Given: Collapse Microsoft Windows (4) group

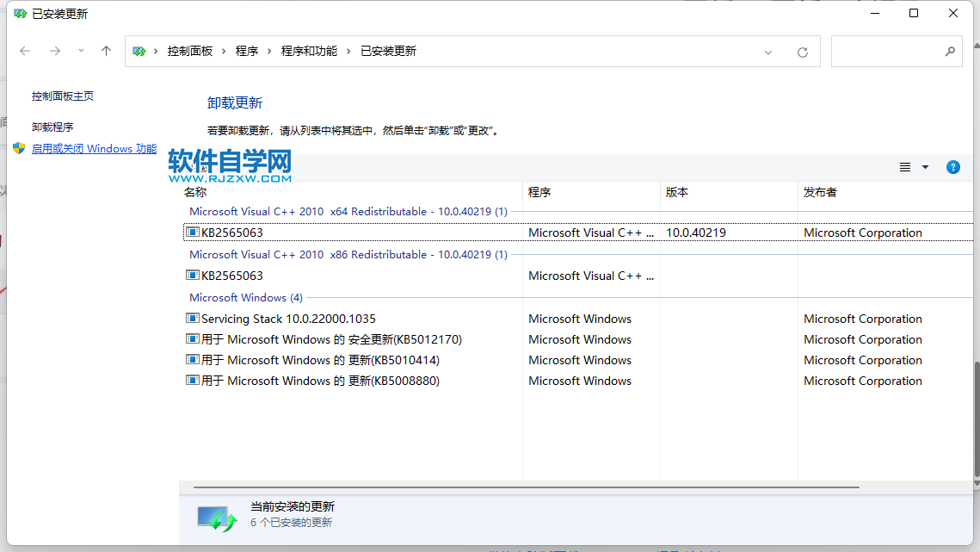Looking at the screenshot, I should pyautogui.click(x=245, y=298).
